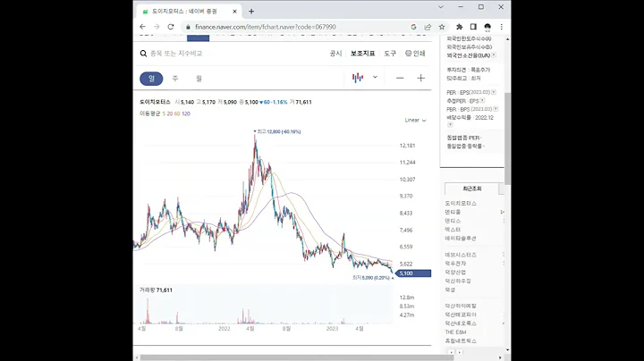Open the tab search chevron
This screenshot has width=644, height=361.
coord(441,7)
